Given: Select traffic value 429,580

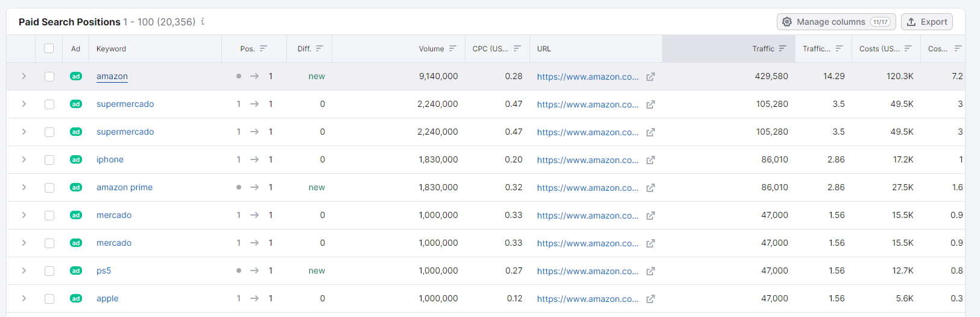Looking at the screenshot, I should click(x=771, y=77).
